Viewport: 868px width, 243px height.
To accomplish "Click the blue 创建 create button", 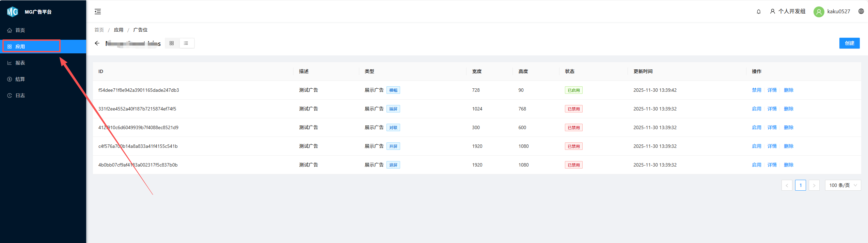I will [x=849, y=43].
